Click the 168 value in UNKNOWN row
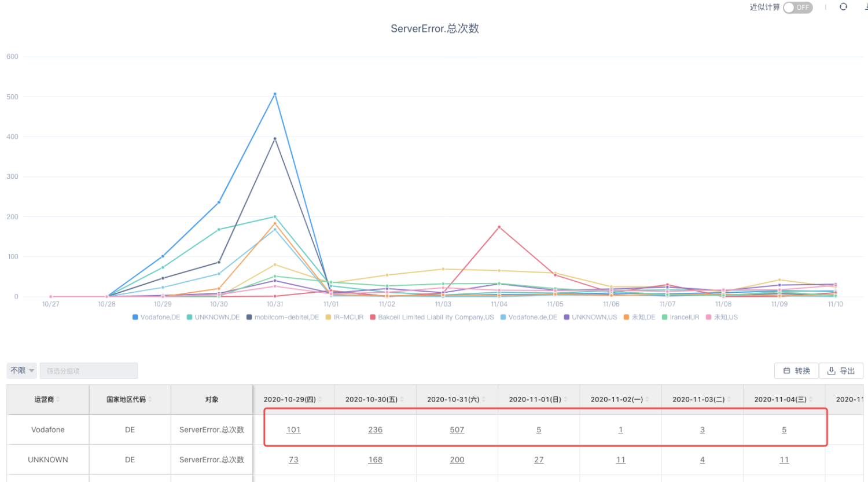The width and height of the screenshot is (868, 482). coord(375,460)
